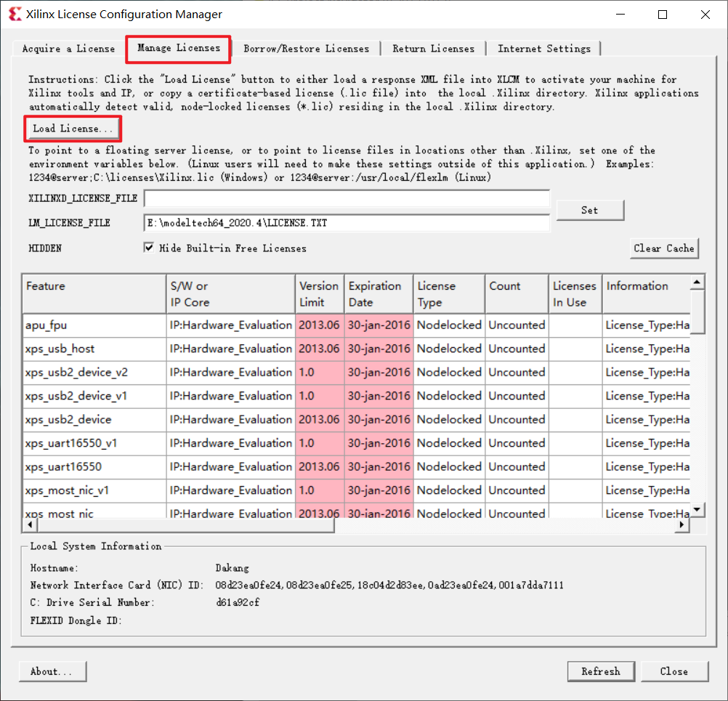
Task: Click the vertical scrollbar thumb
Action: [697, 312]
